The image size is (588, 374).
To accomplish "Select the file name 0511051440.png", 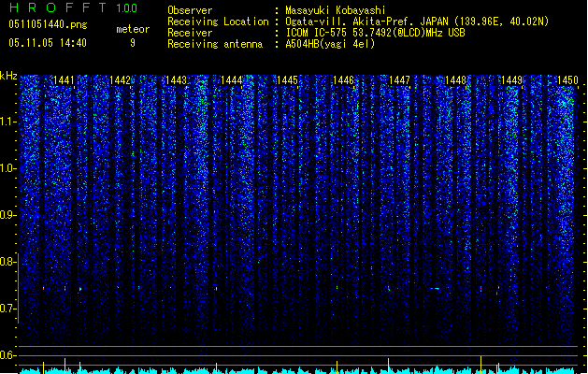I will point(48,24).
